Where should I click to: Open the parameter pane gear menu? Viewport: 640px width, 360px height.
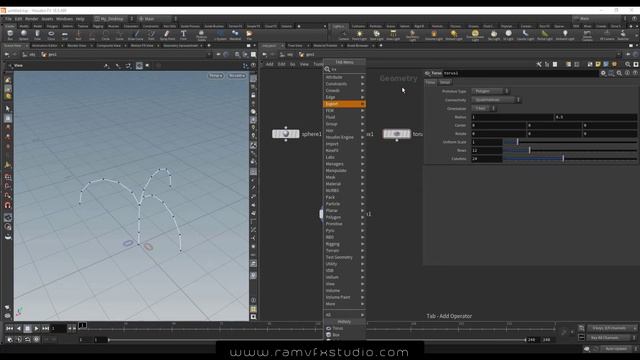pyautogui.click(x=603, y=73)
